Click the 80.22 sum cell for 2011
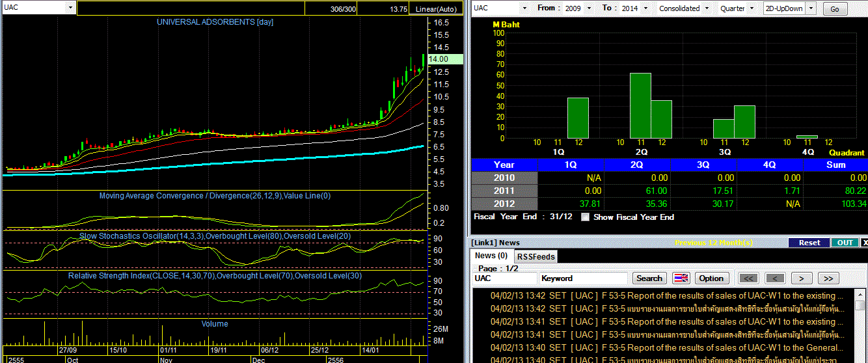Viewport: 868px width, 363px height. click(835, 191)
